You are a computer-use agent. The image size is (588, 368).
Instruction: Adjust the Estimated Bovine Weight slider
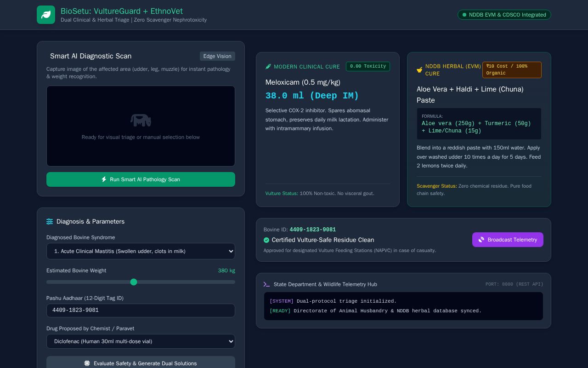point(141,282)
